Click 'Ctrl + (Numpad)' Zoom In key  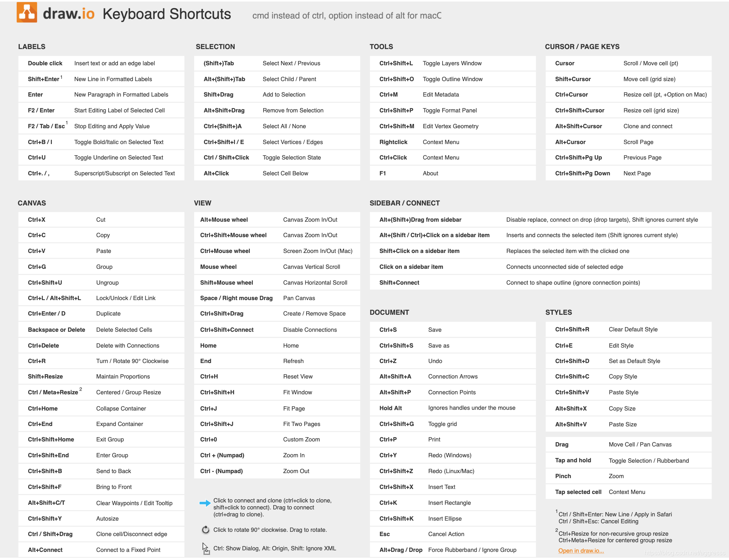pos(222,455)
